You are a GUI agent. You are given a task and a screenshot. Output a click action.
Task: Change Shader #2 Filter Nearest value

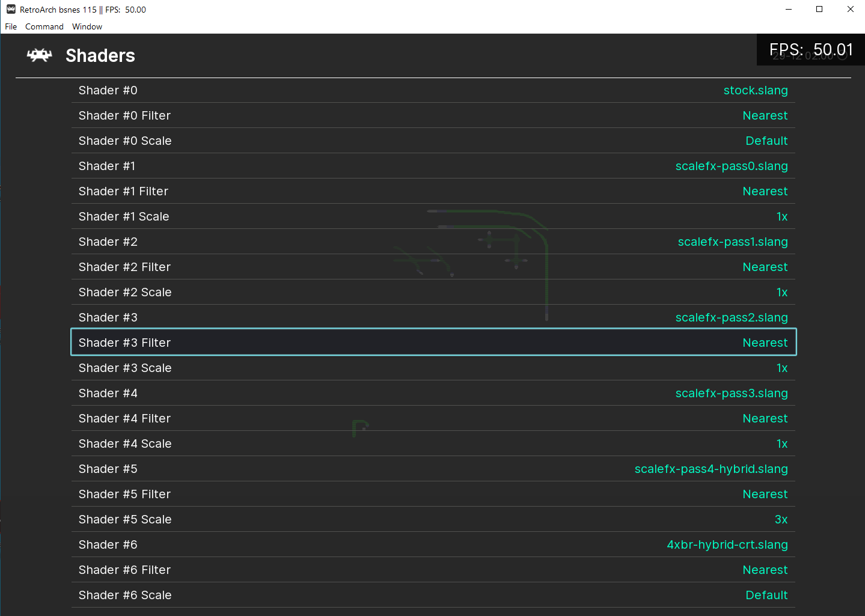click(765, 267)
